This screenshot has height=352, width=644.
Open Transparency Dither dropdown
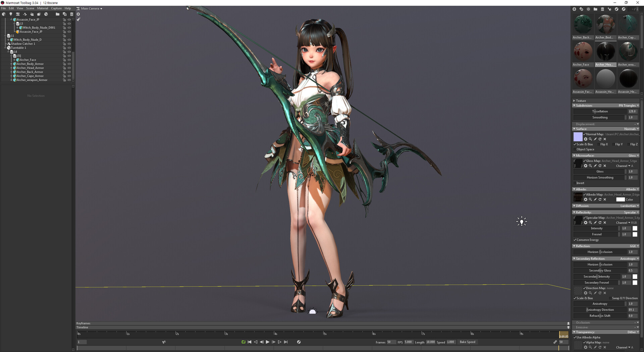[x=633, y=332]
